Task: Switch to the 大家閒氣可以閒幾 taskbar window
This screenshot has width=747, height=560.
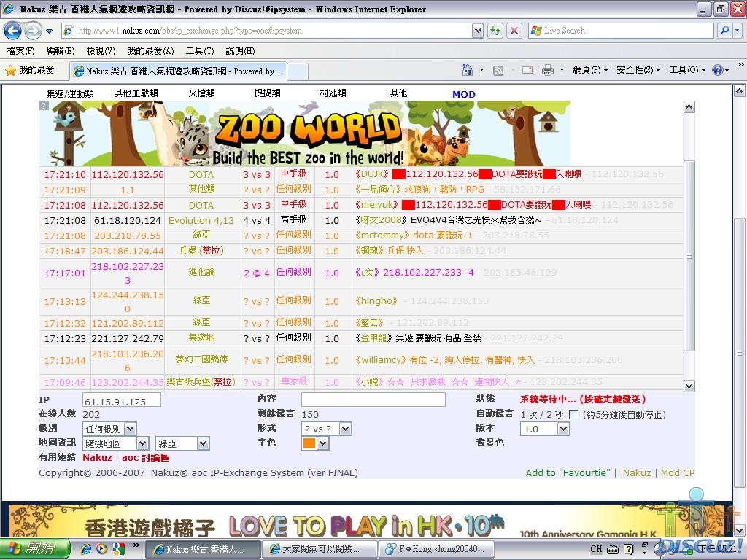Action: (320, 549)
